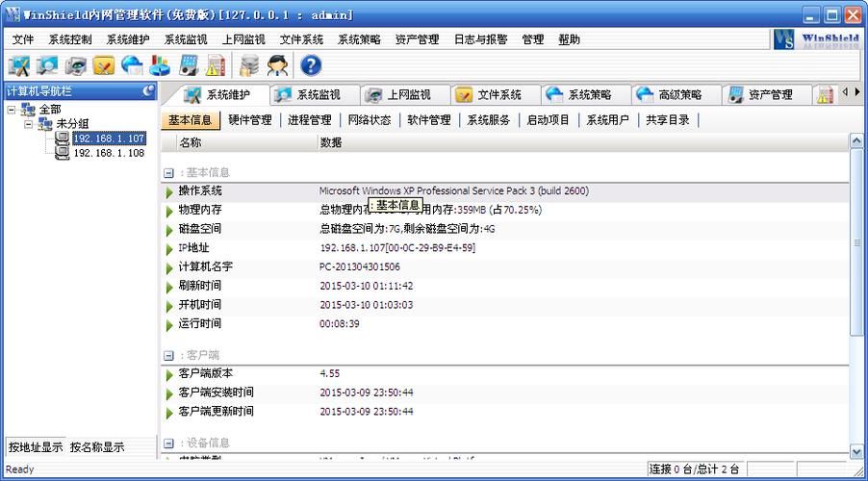Screen dimensions: 868x481
Task: Click the administrator user toolbar icon
Action: [x=277, y=65]
